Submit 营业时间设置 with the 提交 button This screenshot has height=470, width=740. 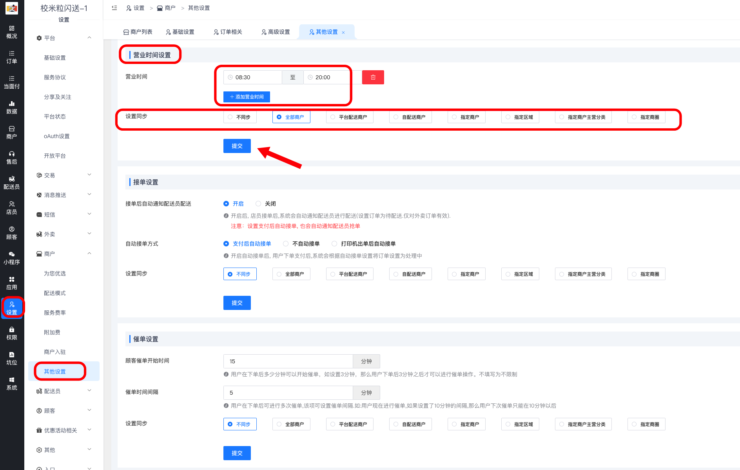pyautogui.click(x=236, y=146)
